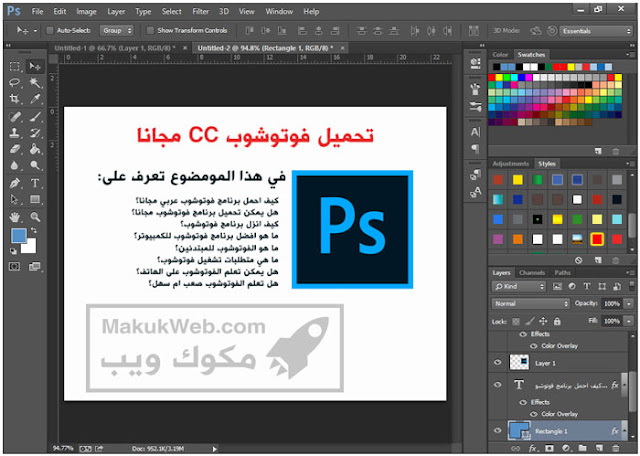Toggle lock position icon

tap(543, 321)
